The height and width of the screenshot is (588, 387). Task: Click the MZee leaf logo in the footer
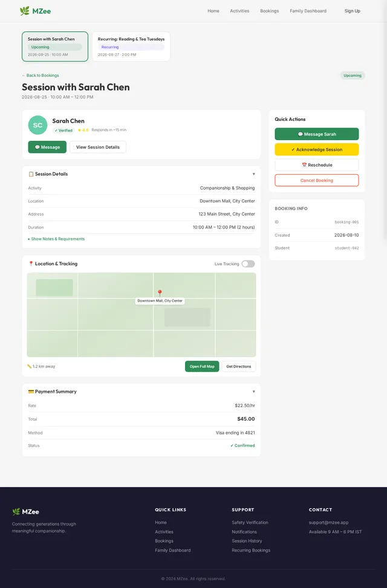click(16, 511)
